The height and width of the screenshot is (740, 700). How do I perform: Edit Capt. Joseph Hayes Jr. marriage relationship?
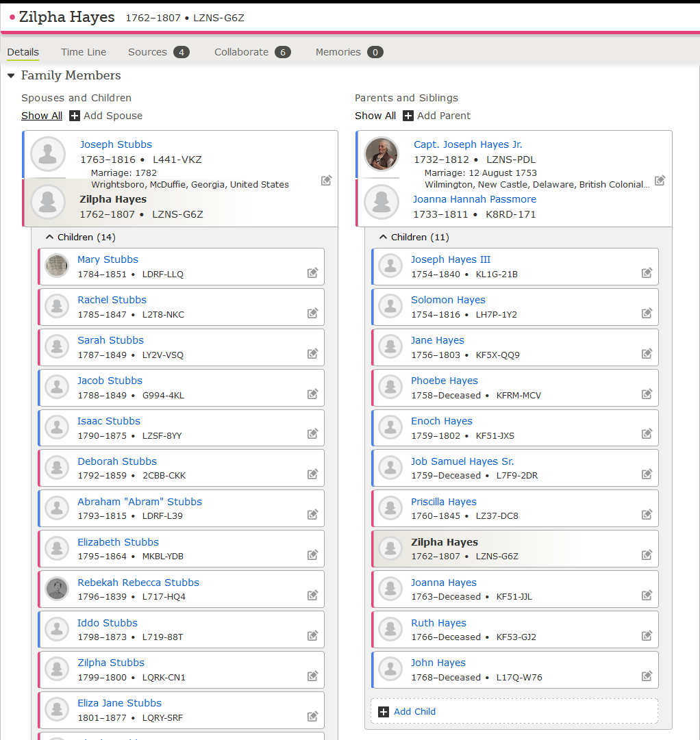(x=660, y=181)
